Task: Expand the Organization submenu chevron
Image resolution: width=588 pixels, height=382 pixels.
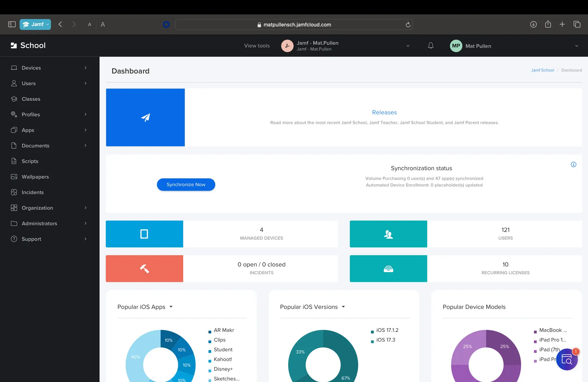Action: 86,208
